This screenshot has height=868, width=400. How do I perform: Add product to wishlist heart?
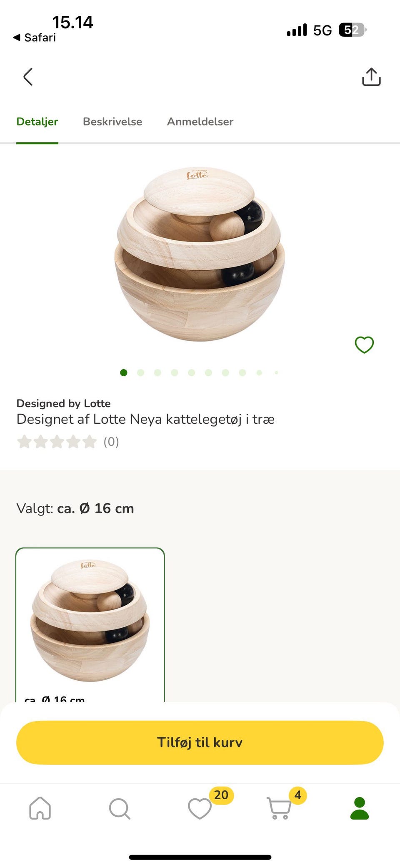364,345
